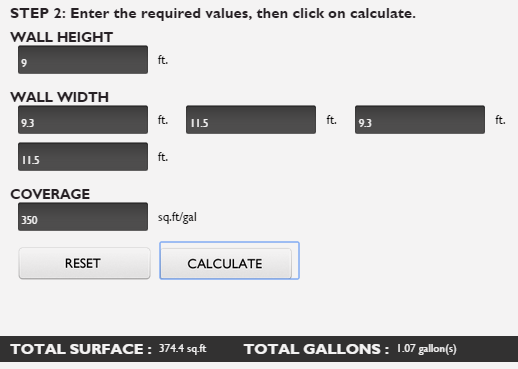This screenshot has height=369, width=518.
Task: Click the CALCULATE button
Action: pos(226,263)
